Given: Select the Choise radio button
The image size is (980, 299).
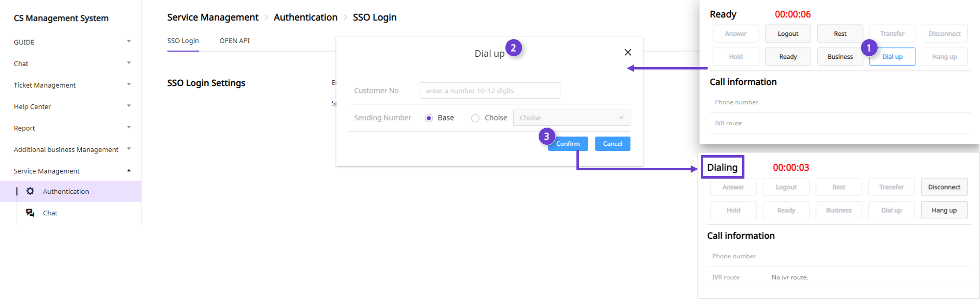Looking at the screenshot, I should 475,118.
